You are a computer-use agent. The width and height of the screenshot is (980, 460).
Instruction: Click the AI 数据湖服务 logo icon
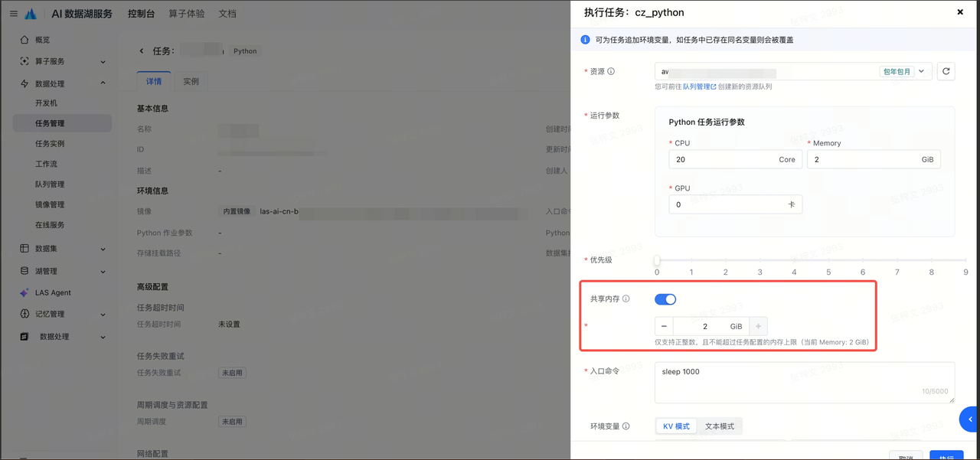pyautogui.click(x=31, y=14)
